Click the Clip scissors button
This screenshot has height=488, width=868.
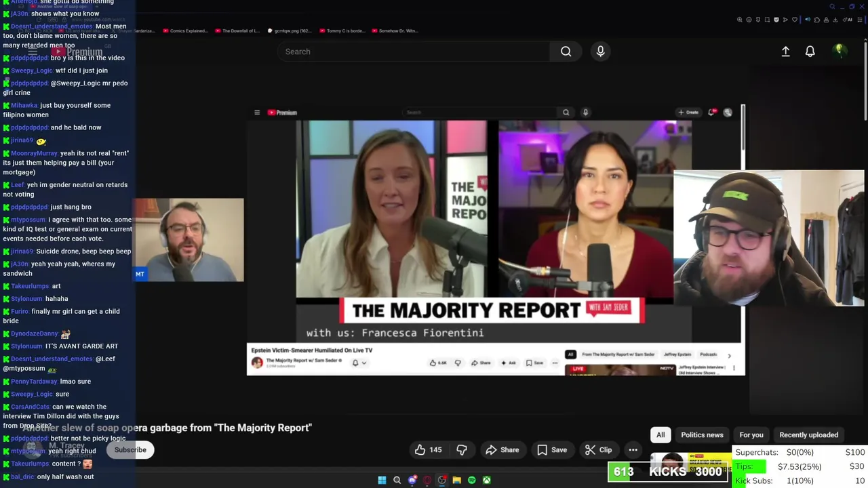coord(598,449)
